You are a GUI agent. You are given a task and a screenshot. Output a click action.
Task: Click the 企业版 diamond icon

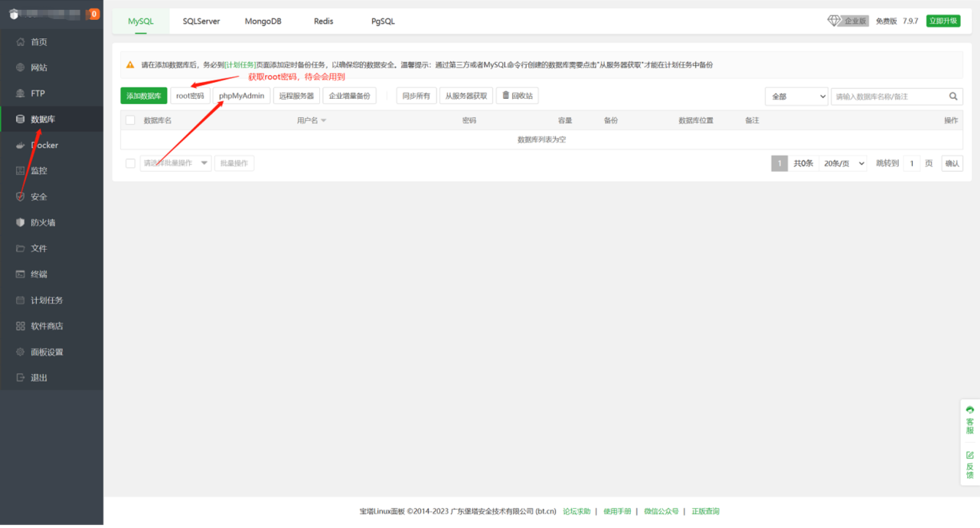835,21
